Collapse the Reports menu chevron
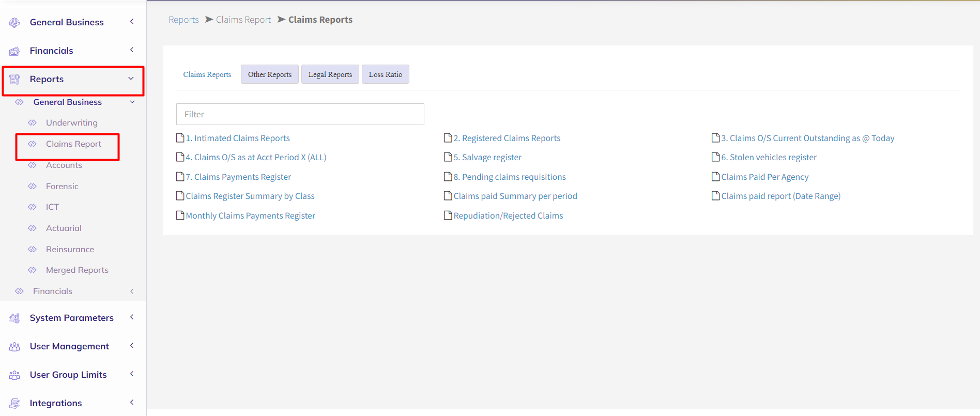980x416 pixels. pyautogui.click(x=131, y=79)
